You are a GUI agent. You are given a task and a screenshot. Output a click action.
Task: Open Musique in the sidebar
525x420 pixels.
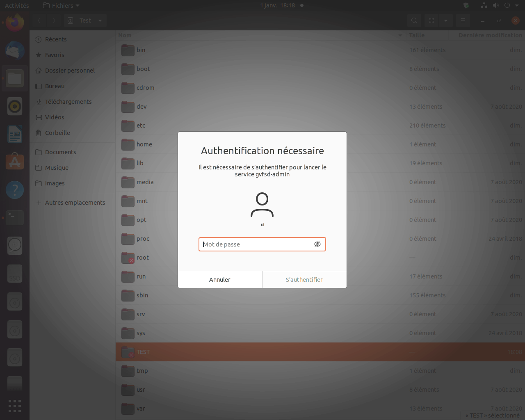tap(73, 168)
